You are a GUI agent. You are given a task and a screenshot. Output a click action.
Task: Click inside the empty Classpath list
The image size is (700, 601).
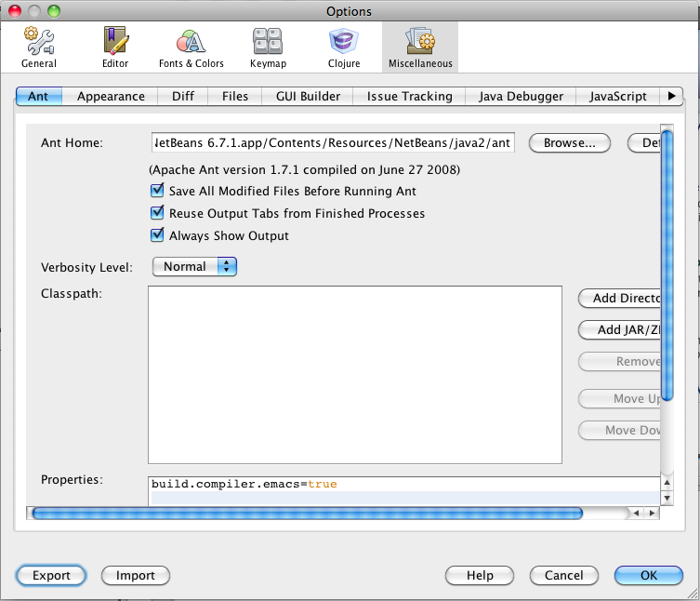tap(355, 375)
